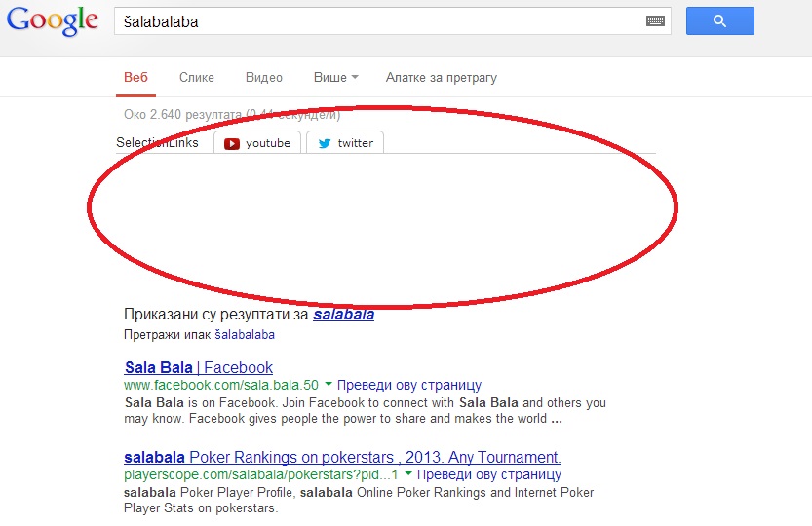Click the blue magnifier search button

tap(719, 20)
